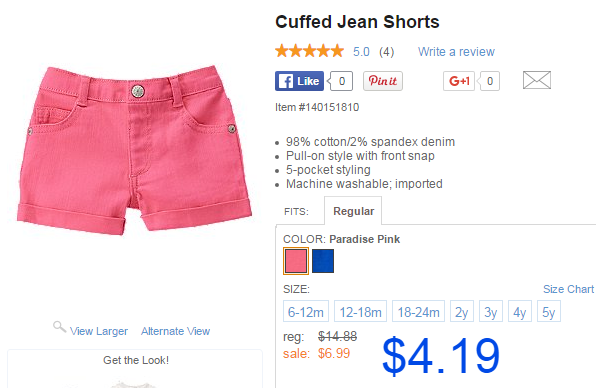
Task: Select size 12-18m
Action: (360, 311)
